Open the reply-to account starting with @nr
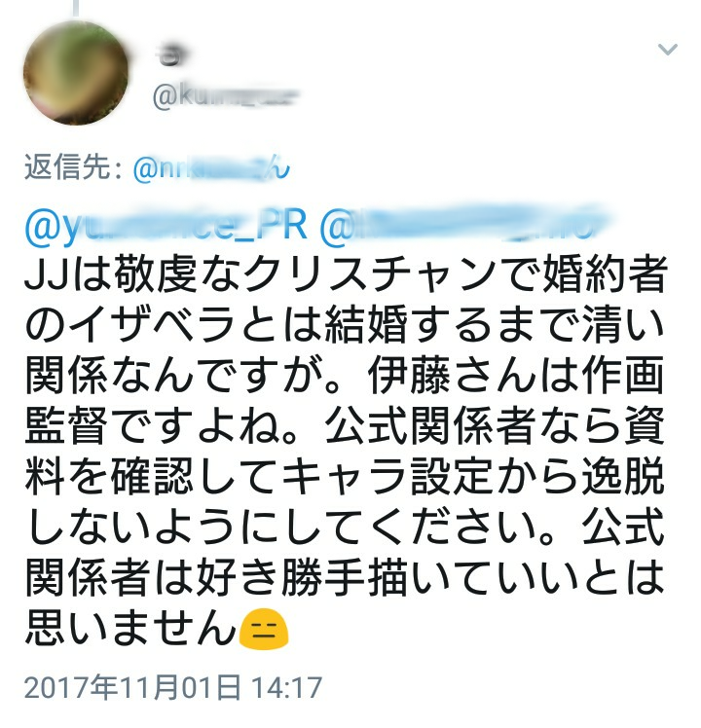The height and width of the screenshot is (728, 701). point(211,168)
